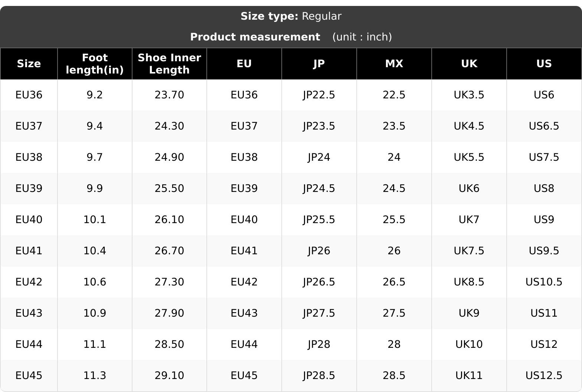This screenshot has width=582, height=392.
Task: Click the Size column header
Action: (x=29, y=64)
